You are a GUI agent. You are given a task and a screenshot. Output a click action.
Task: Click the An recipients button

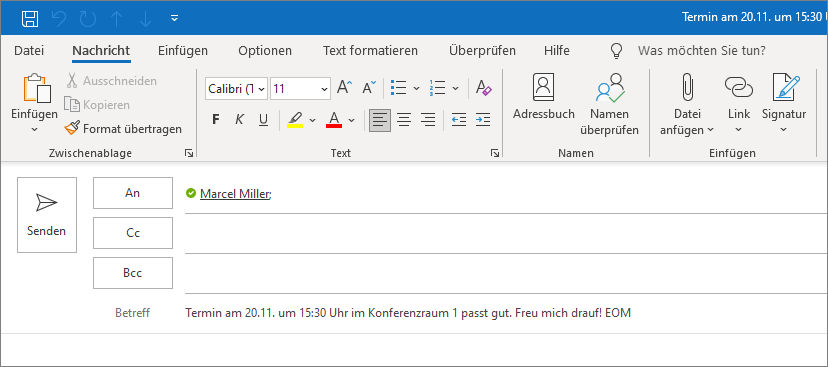133,193
